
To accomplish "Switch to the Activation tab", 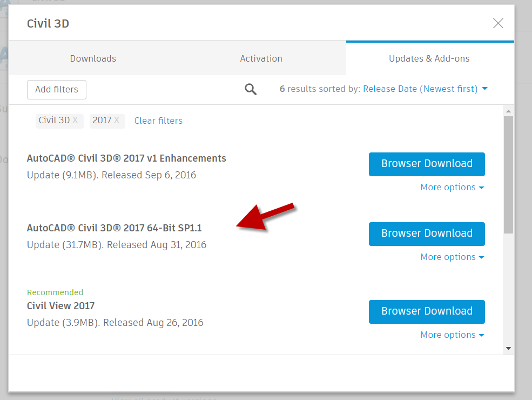I will coord(261,58).
